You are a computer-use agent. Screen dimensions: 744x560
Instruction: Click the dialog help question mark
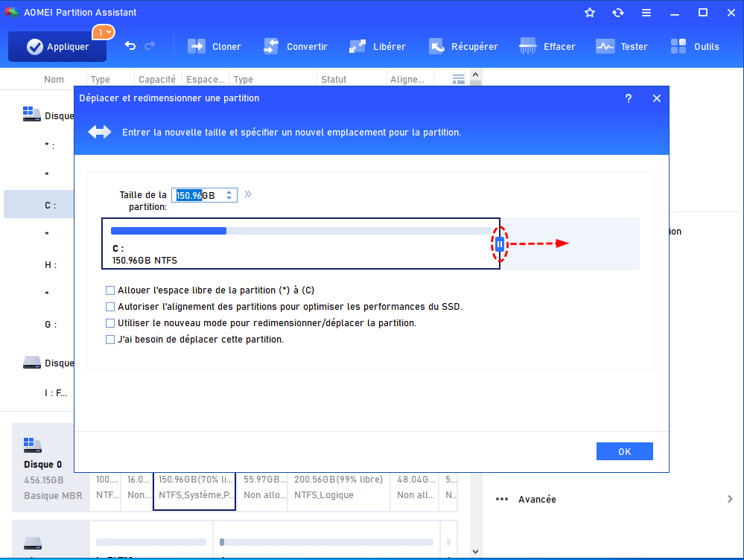pos(629,98)
